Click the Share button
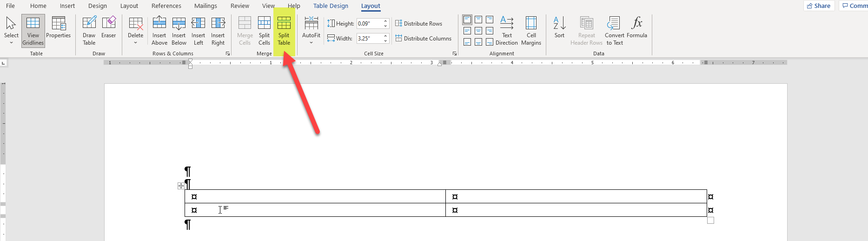 (818, 6)
